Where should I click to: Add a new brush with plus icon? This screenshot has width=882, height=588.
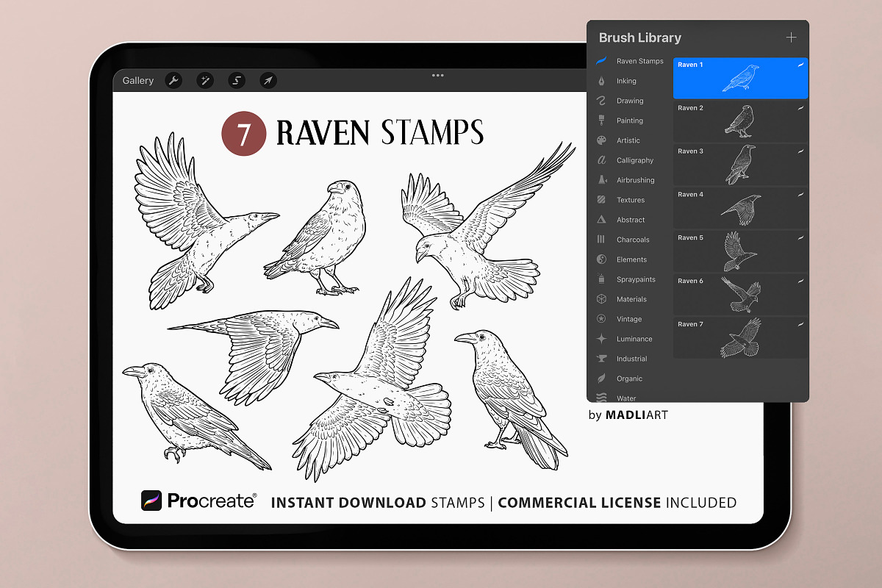(791, 37)
